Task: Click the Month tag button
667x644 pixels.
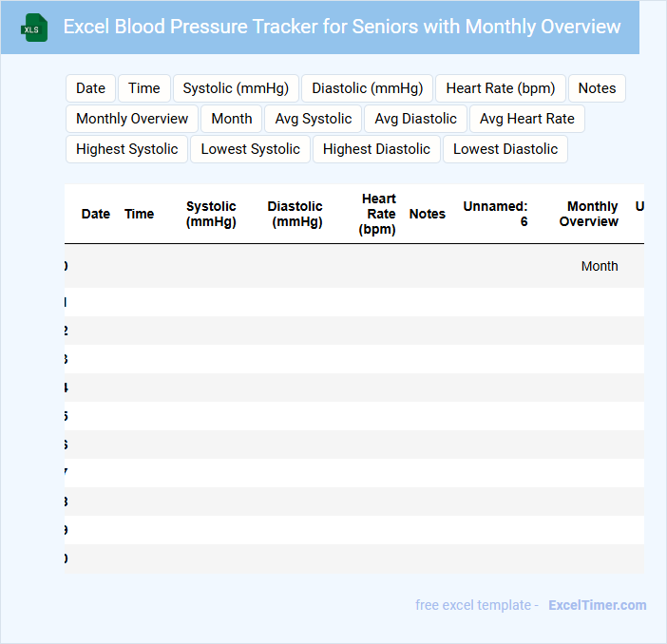Action: tap(232, 119)
